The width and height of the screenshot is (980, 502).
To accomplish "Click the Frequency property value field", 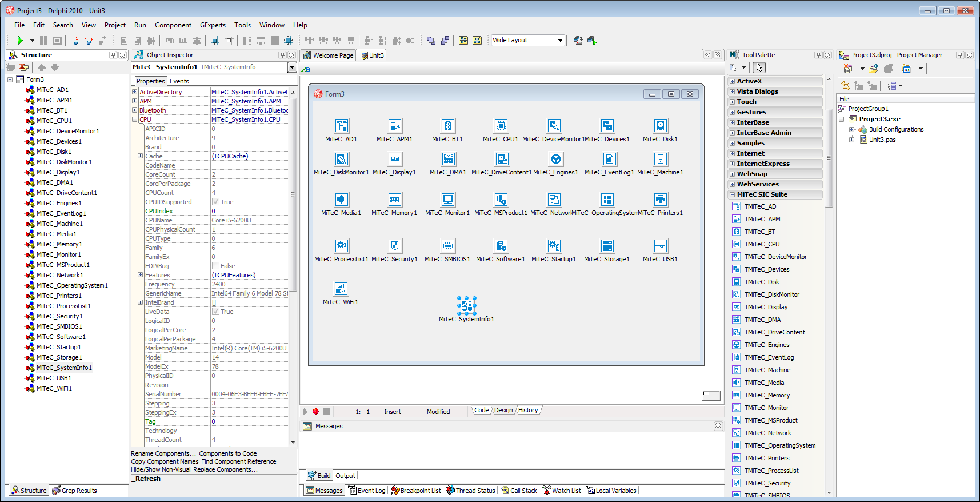I will point(249,284).
